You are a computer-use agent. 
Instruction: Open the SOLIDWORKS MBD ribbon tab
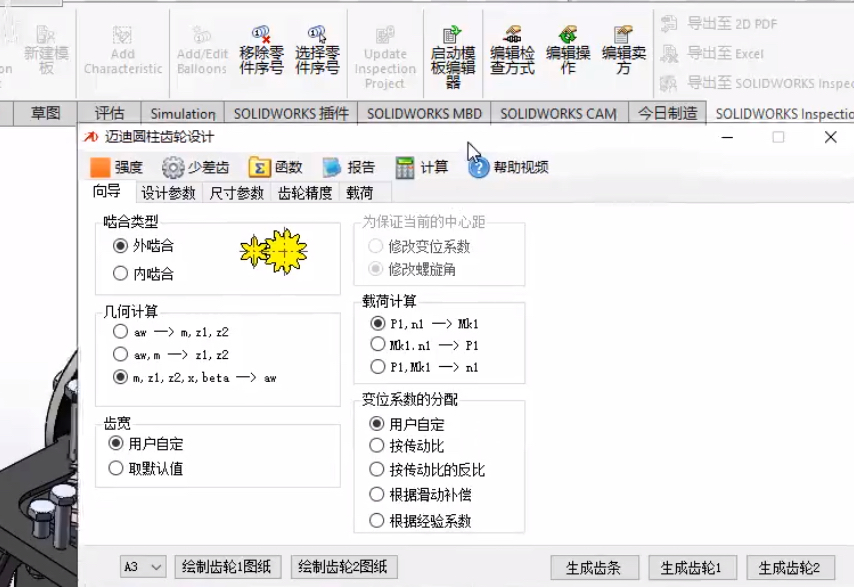tap(424, 113)
